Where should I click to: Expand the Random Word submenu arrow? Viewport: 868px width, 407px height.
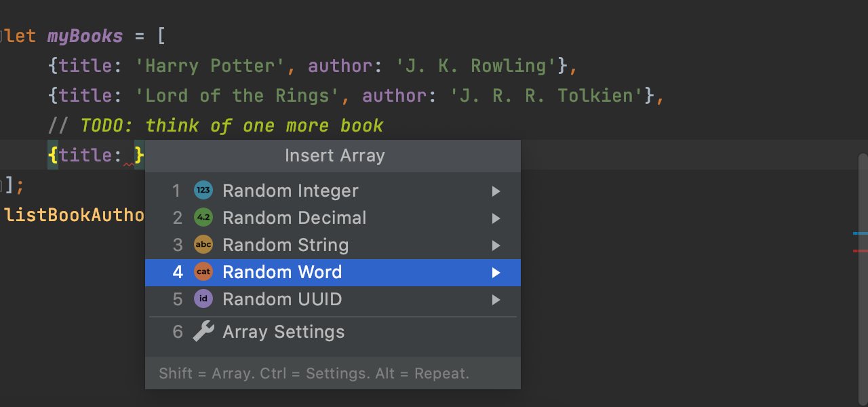[x=496, y=273]
